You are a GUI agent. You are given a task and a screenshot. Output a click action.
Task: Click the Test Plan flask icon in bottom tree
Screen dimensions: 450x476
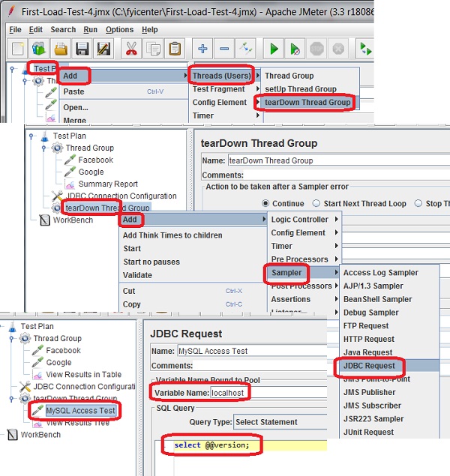click(x=12, y=326)
